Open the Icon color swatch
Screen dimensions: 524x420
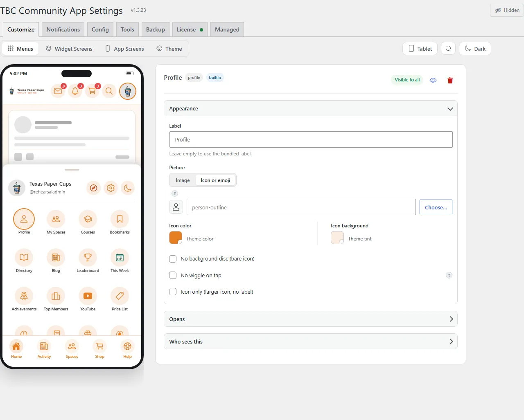tap(176, 238)
